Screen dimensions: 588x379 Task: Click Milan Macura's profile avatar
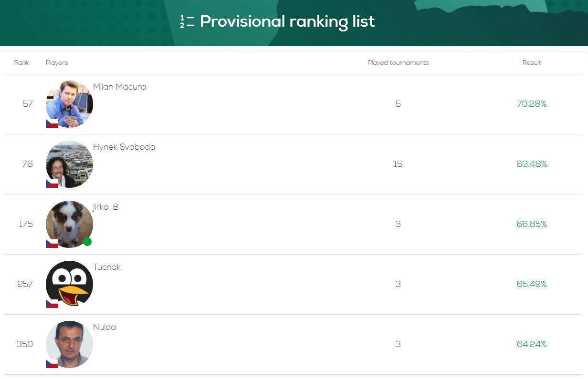coord(69,104)
